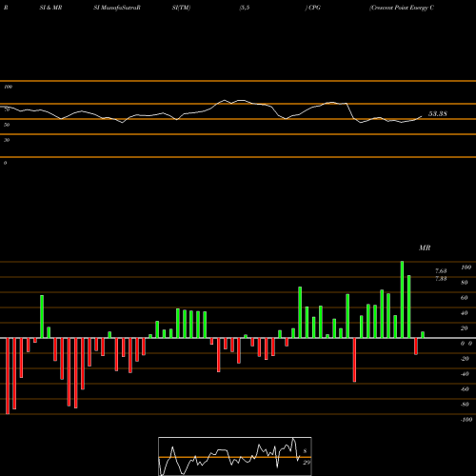
Task: Click the 7.33 value label
Action: tap(441, 278)
